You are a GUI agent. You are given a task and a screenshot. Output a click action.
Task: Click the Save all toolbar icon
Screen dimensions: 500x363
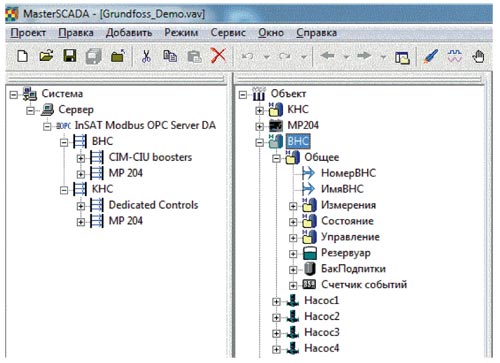point(94,56)
